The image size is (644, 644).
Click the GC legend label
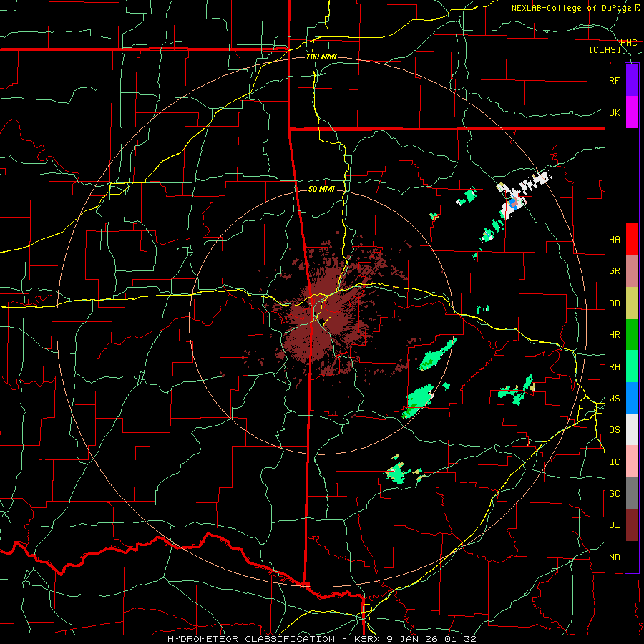point(614,494)
